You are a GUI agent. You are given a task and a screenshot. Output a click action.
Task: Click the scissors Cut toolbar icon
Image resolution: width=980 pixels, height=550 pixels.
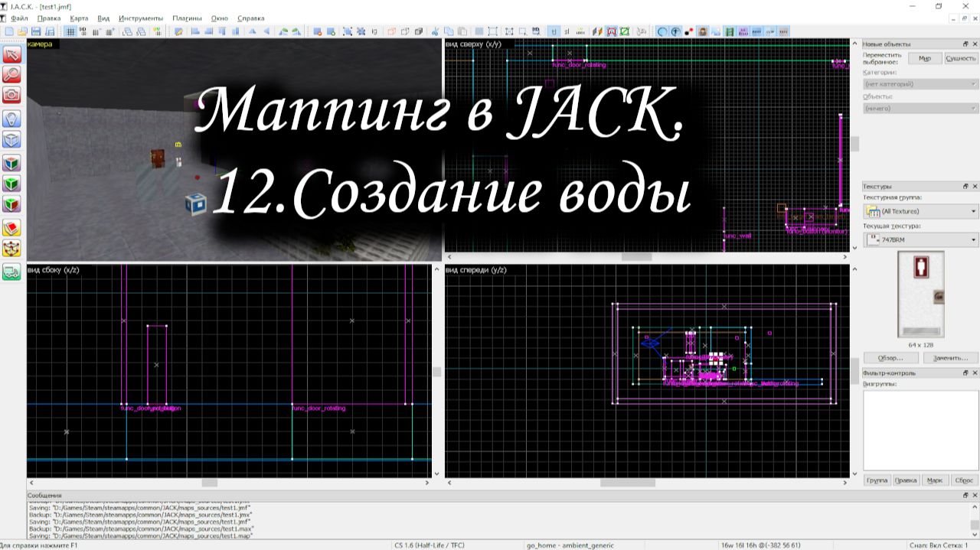[434, 31]
